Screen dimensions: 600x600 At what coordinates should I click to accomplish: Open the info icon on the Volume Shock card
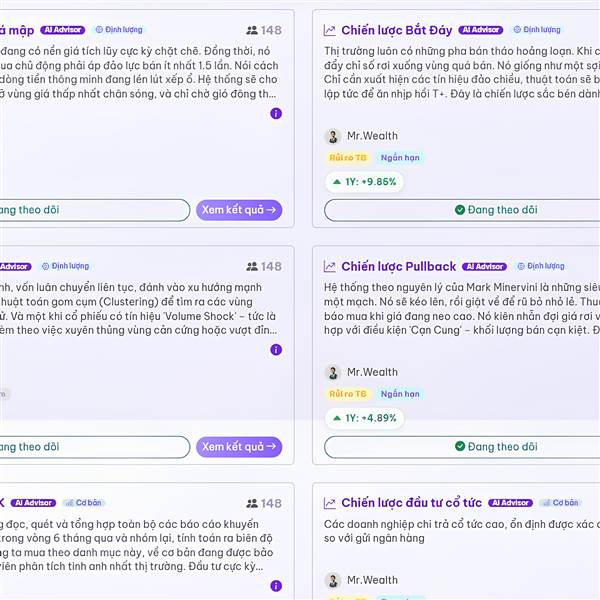click(276, 350)
